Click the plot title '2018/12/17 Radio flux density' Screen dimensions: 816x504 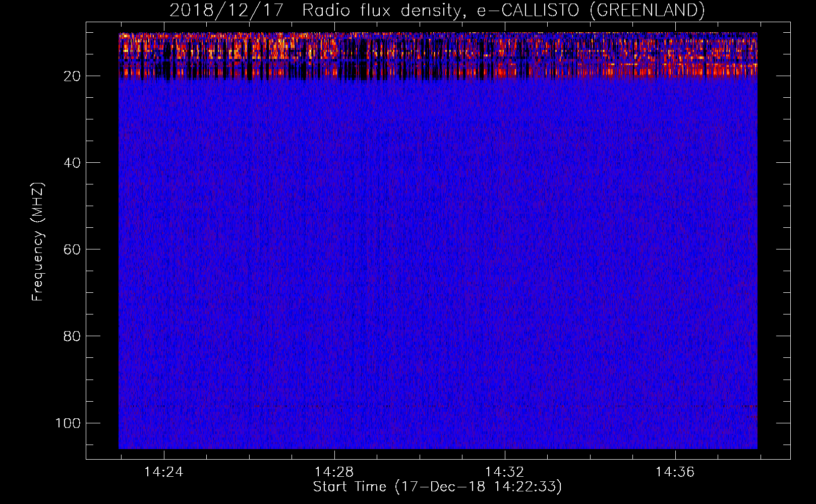click(437, 10)
